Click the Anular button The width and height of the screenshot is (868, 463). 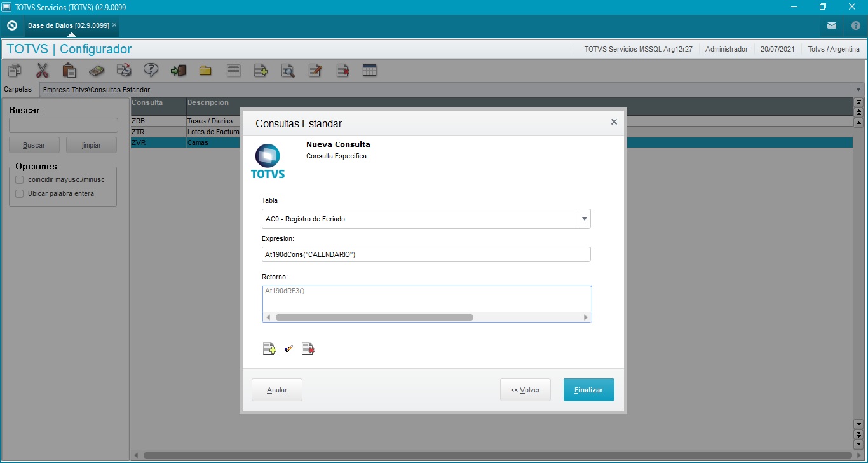pyautogui.click(x=277, y=390)
